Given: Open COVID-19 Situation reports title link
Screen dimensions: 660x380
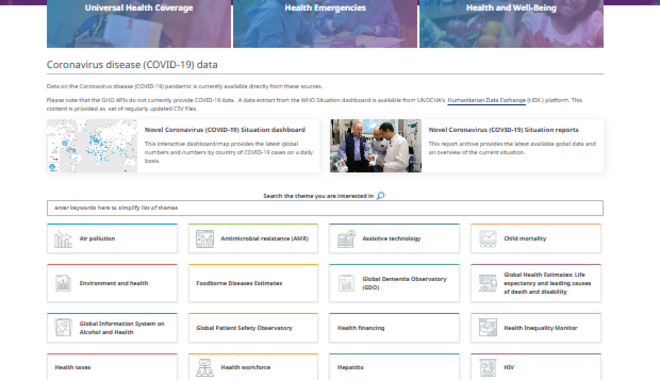Looking at the screenshot, I should (503, 130).
